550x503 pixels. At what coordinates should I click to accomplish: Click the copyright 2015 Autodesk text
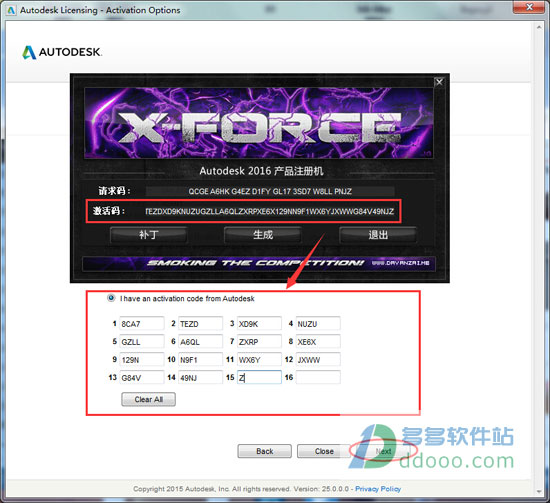point(212,489)
